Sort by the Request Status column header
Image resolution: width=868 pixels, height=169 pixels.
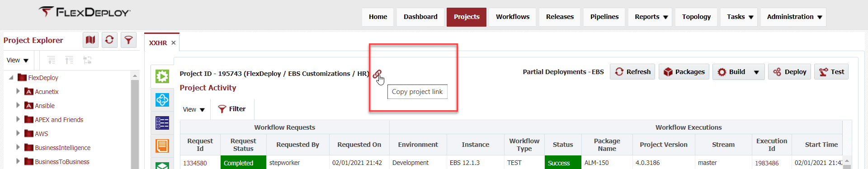243,145
